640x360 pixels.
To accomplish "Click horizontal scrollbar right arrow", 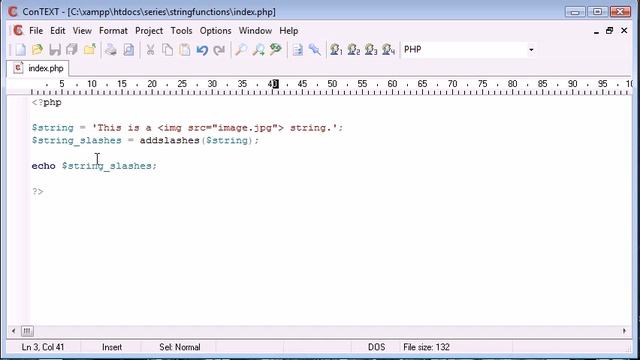I will tap(624, 331).
